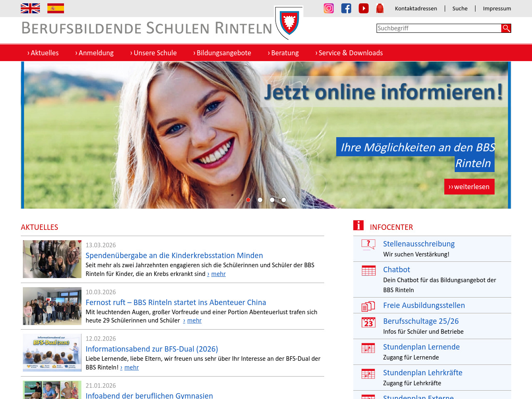Viewport: 532px width, 399px height.
Task: Click the Spanish flag icon
Action: (56, 8)
